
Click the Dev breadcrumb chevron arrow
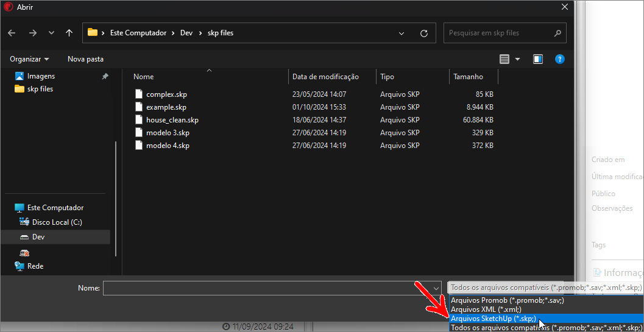(x=200, y=34)
